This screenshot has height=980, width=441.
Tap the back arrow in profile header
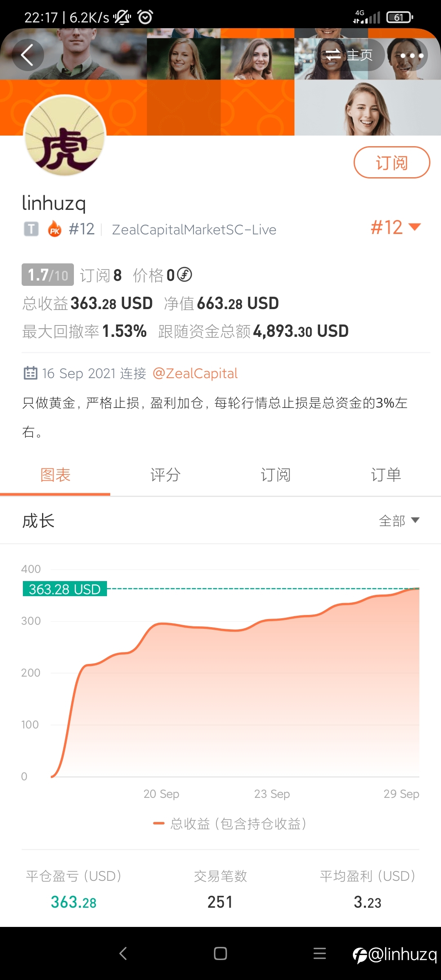pyautogui.click(x=28, y=55)
